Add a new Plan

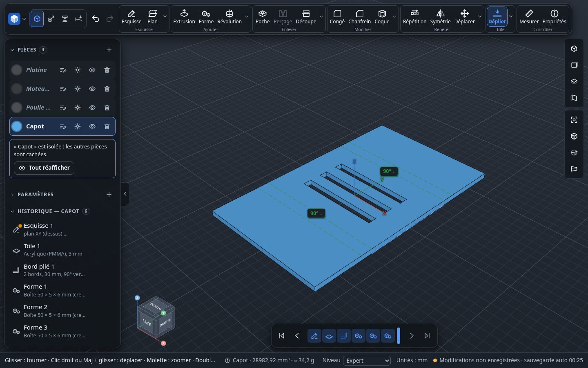click(x=152, y=17)
